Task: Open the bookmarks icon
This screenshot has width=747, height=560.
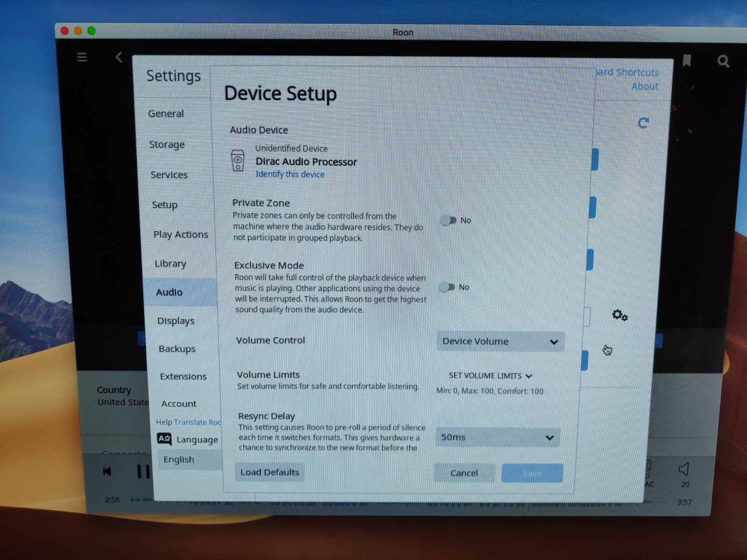Action: 687,61
